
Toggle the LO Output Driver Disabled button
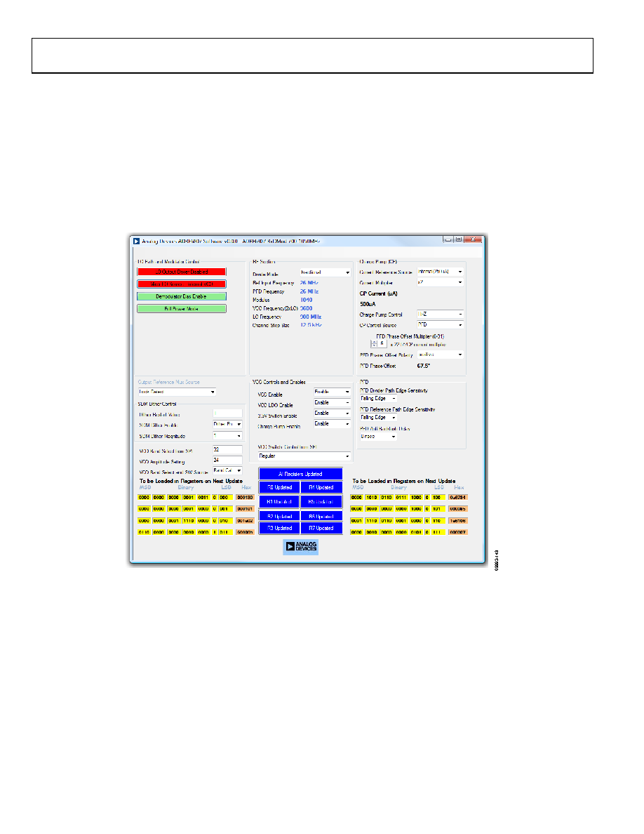(x=182, y=272)
